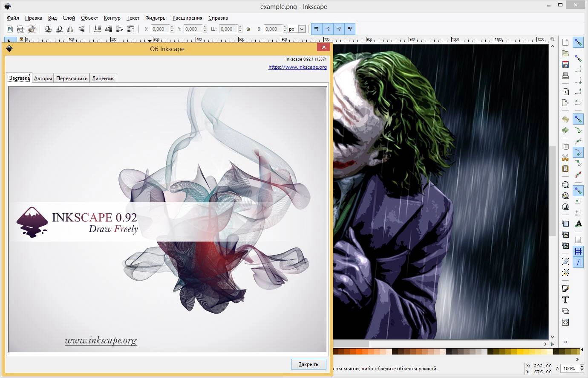Open the Fill and Stroke dialog icon
588x378 pixels.
point(565,289)
